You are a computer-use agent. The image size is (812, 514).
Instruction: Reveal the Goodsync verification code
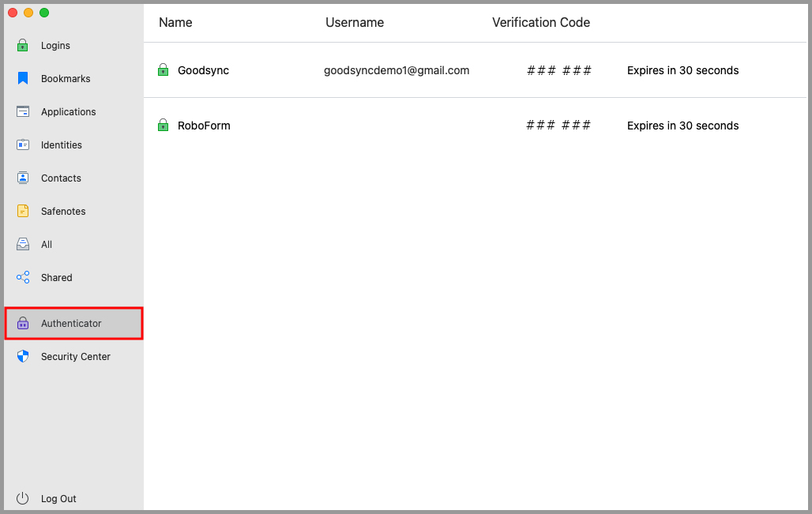point(558,70)
